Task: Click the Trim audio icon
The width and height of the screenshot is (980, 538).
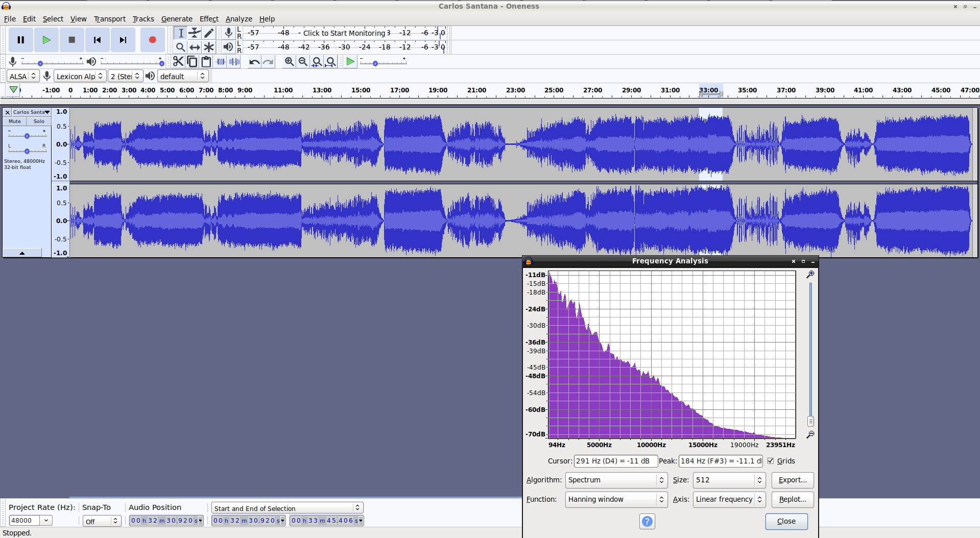Action: tap(221, 62)
